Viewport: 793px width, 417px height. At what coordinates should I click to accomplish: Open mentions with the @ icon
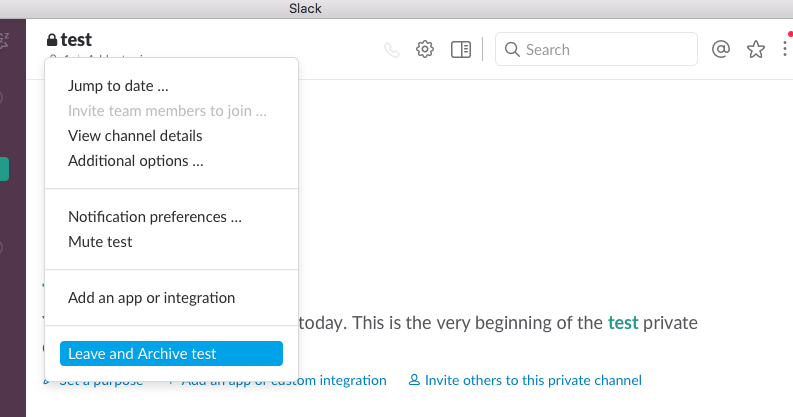click(720, 49)
